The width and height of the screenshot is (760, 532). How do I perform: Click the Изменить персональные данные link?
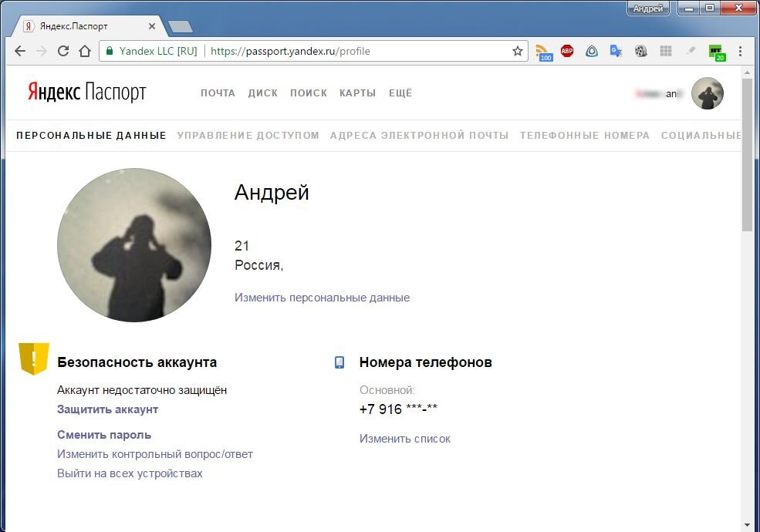pyautogui.click(x=322, y=298)
